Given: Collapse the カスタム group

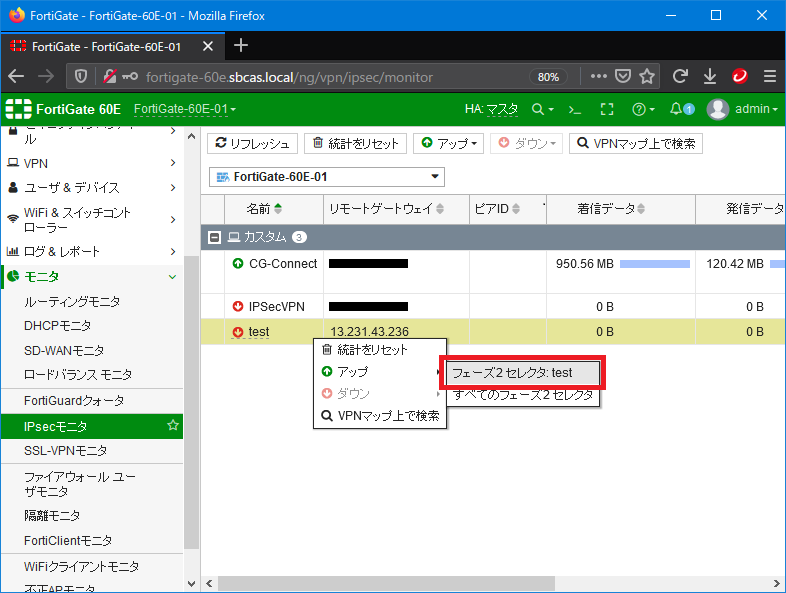Looking at the screenshot, I should coord(214,237).
